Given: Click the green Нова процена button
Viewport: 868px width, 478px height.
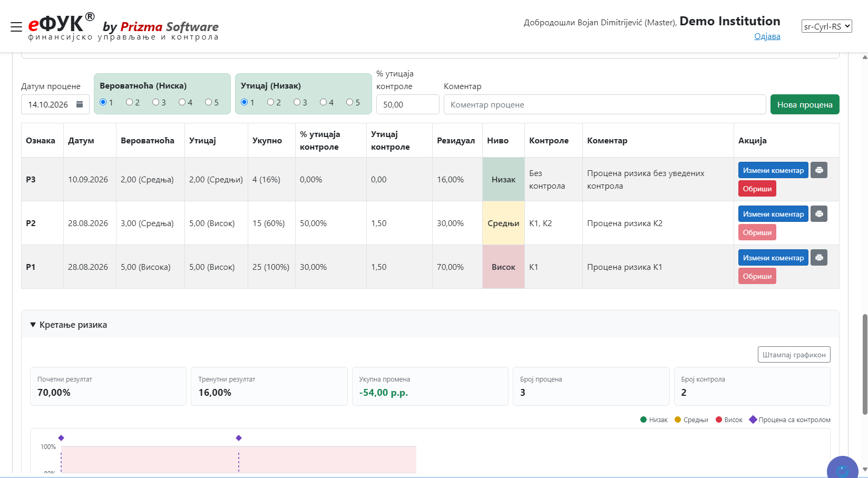Looking at the screenshot, I should point(805,104).
